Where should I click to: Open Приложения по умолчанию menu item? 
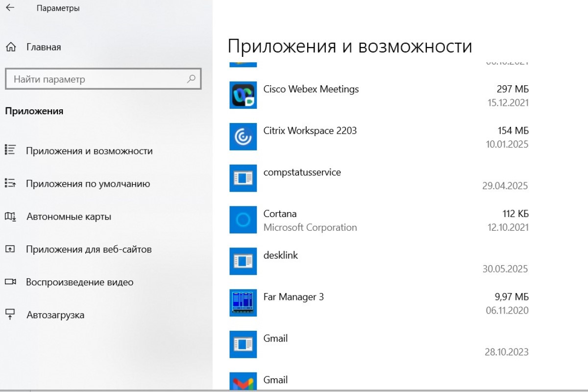88,184
